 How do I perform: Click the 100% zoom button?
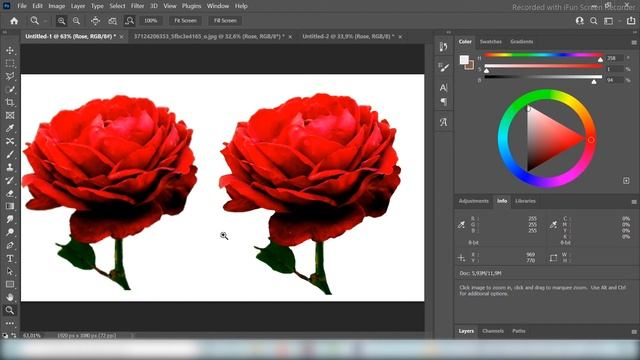[151, 20]
